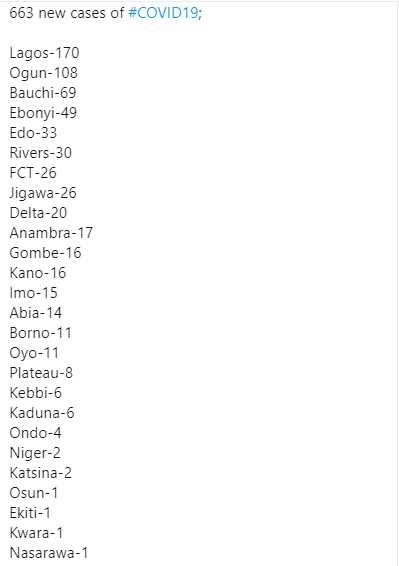This screenshot has height=566, width=399.
Task: Click the Kaduna-6 entry
Action: [x=42, y=413]
